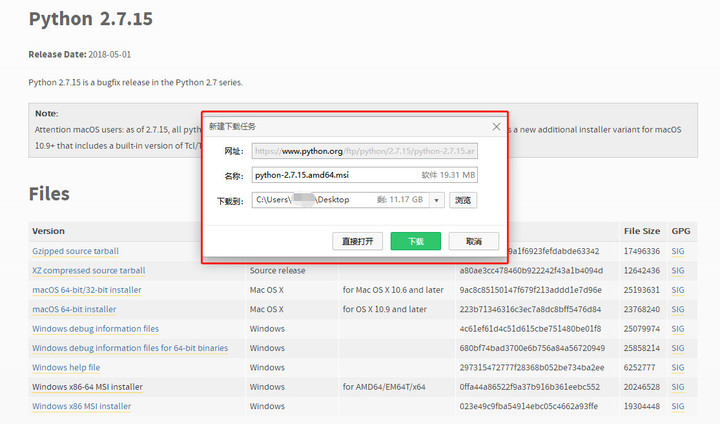The width and height of the screenshot is (720, 424).
Task: Open SIG link for XZ compressed tarball
Action: click(x=678, y=271)
